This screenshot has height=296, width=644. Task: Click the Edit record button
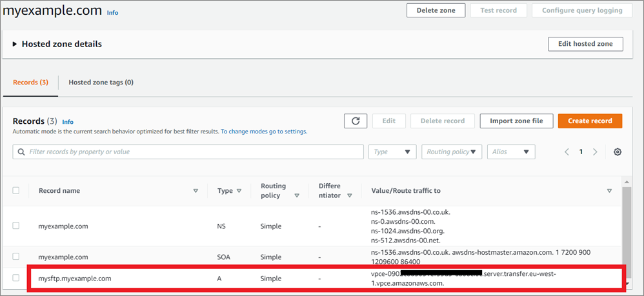click(x=389, y=121)
